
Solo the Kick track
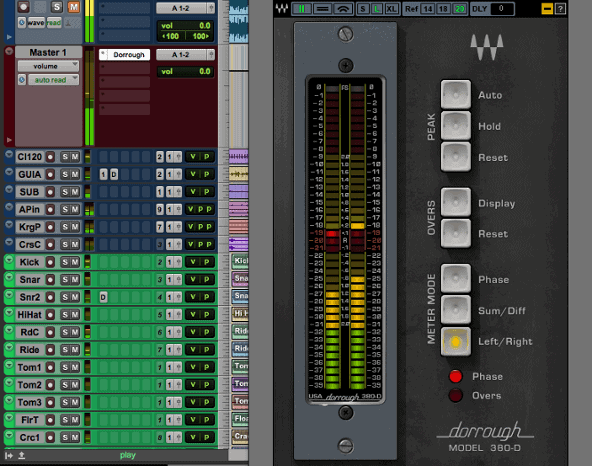pos(65,262)
